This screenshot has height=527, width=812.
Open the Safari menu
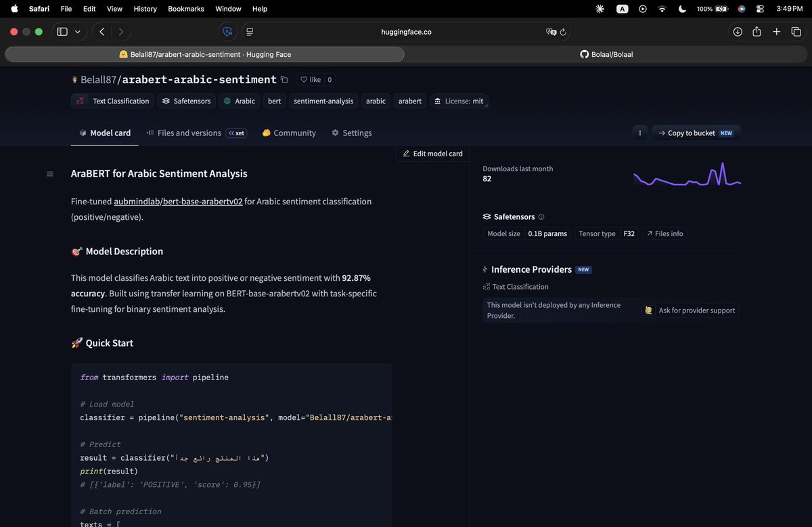point(39,9)
